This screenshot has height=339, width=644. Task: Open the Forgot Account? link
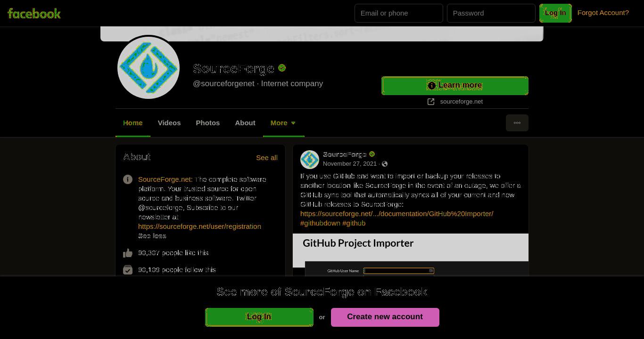(x=603, y=13)
